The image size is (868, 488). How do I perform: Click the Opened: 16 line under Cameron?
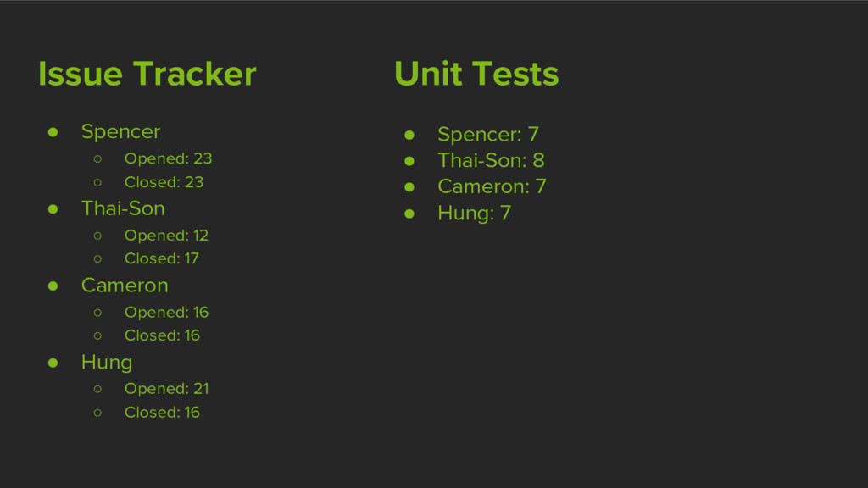click(x=166, y=313)
